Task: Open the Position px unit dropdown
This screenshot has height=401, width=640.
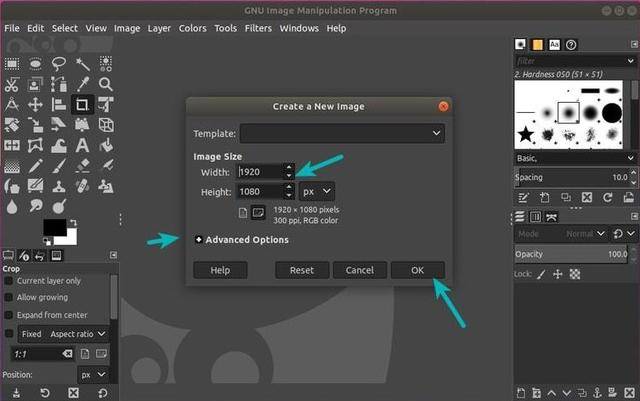Action: click(93, 374)
